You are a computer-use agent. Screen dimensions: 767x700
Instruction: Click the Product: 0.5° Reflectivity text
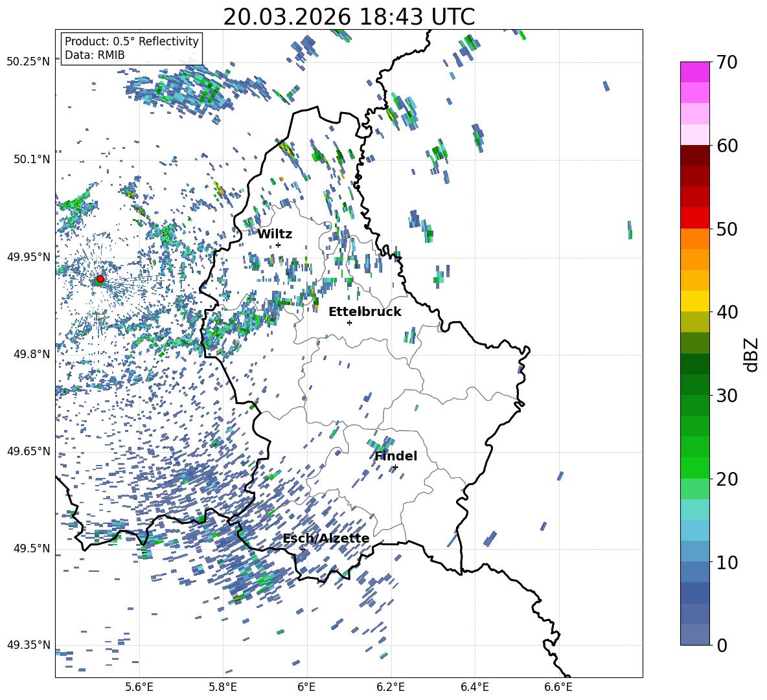coord(132,41)
